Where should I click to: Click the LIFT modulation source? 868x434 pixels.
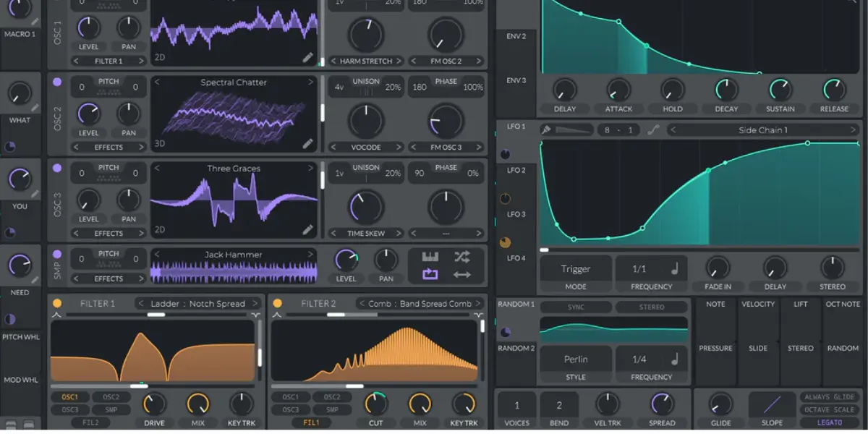point(801,305)
